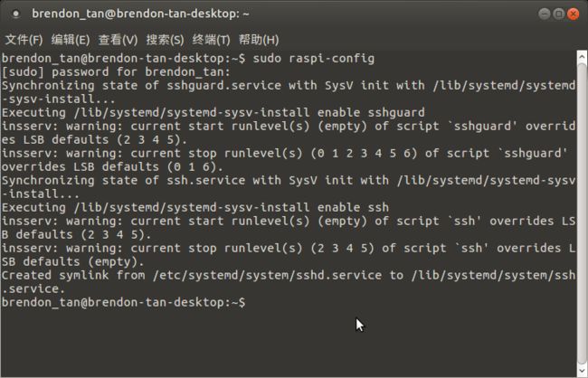The width and height of the screenshot is (588, 378).
Task: Click the terminal icon in the title bar
Action: (15, 14)
